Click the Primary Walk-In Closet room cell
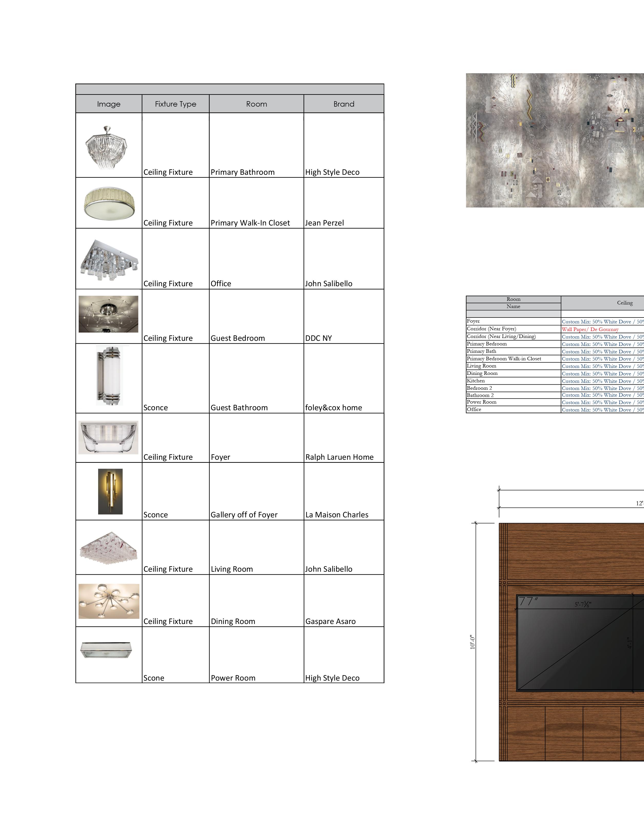Screen dimensions: 644x830 (x=250, y=223)
